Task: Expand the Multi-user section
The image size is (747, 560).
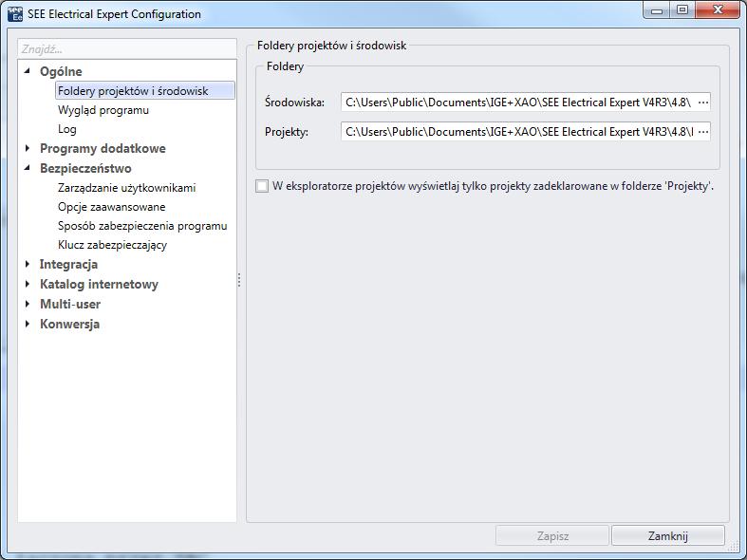Action: tap(28, 304)
